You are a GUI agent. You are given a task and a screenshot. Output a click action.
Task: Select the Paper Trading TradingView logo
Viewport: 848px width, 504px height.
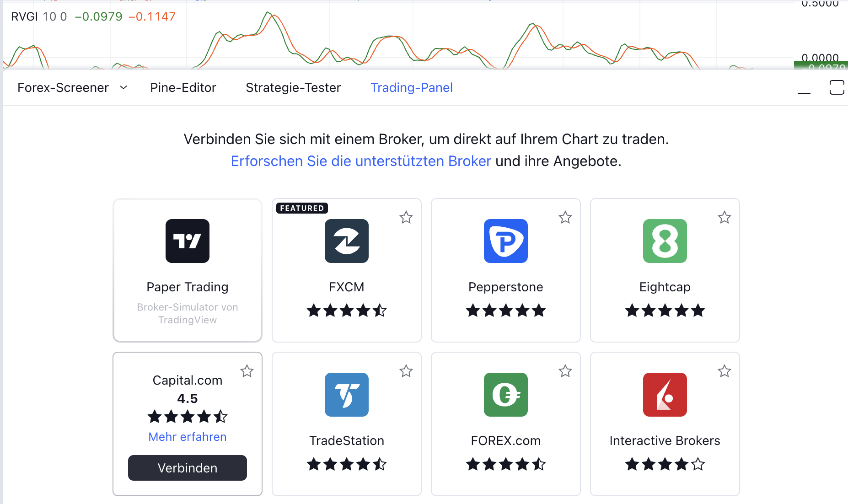[188, 241]
